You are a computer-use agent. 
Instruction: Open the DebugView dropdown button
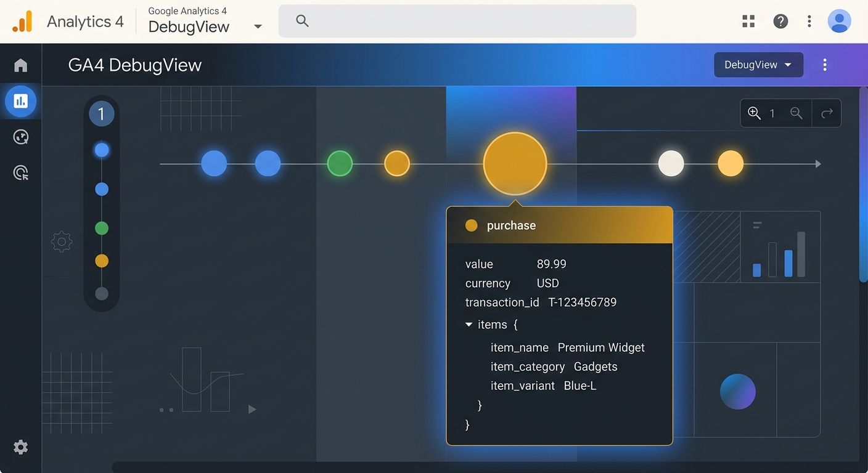pos(758,65)
